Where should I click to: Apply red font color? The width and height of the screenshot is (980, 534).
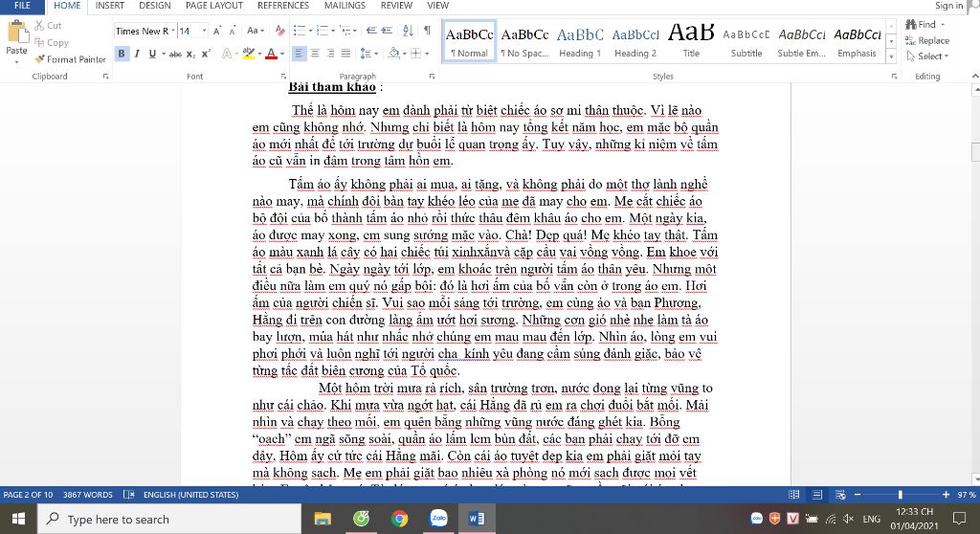271,54
